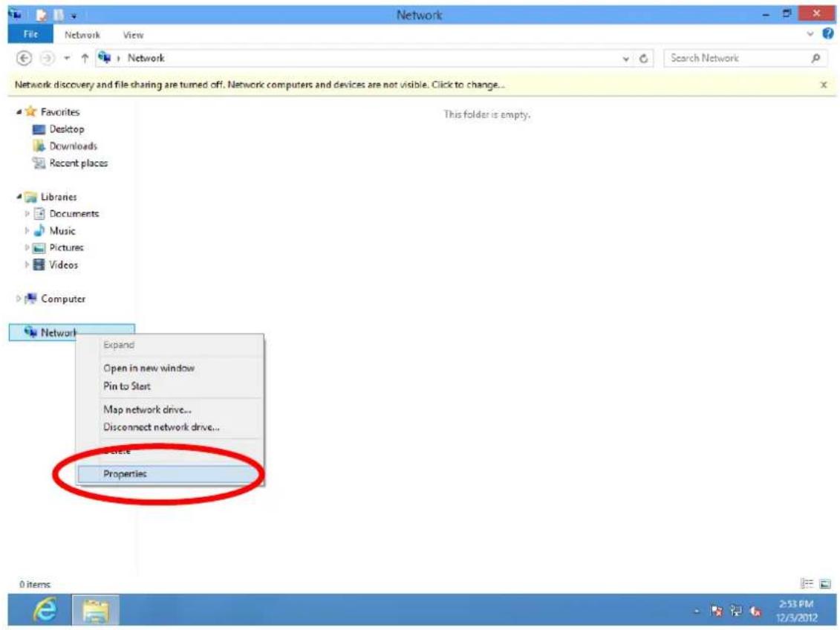This screenshot has width=840, height=630.
Task: Collapse the Libraries group
Action: coord(19,197)
